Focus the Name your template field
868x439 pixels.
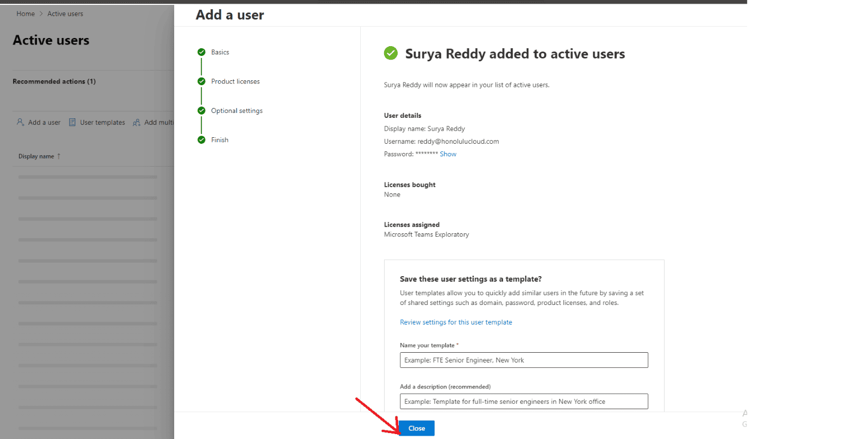point(524,360)
